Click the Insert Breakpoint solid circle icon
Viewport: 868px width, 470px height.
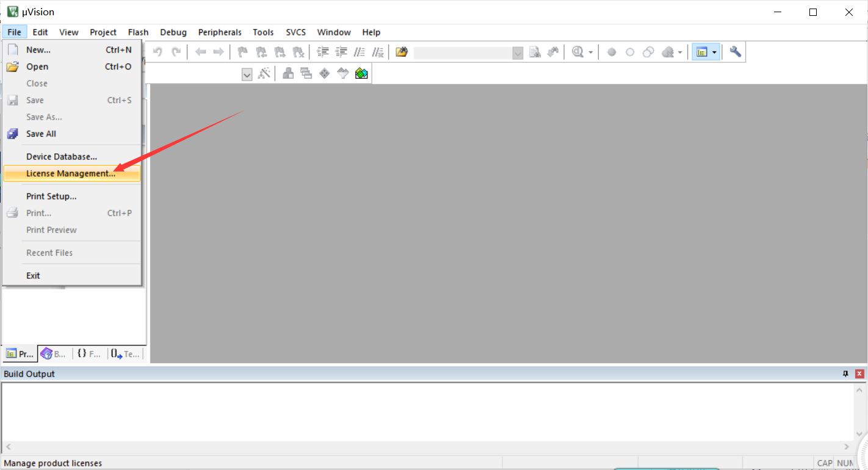612,52
